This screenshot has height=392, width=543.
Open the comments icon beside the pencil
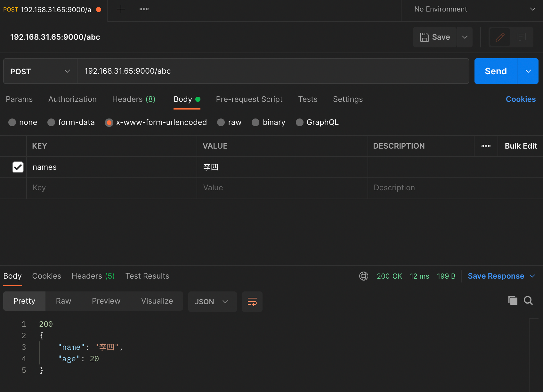pos(521,37)
